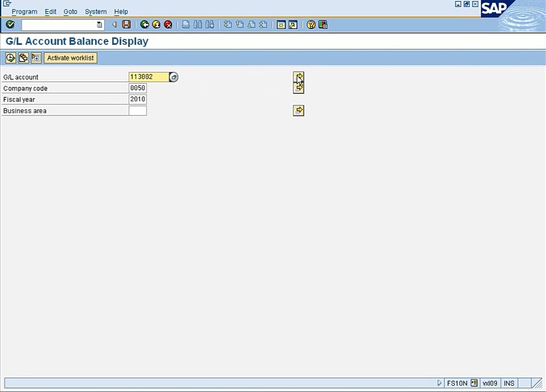
Task: Click the Business area label
Action: click(24, 110)
